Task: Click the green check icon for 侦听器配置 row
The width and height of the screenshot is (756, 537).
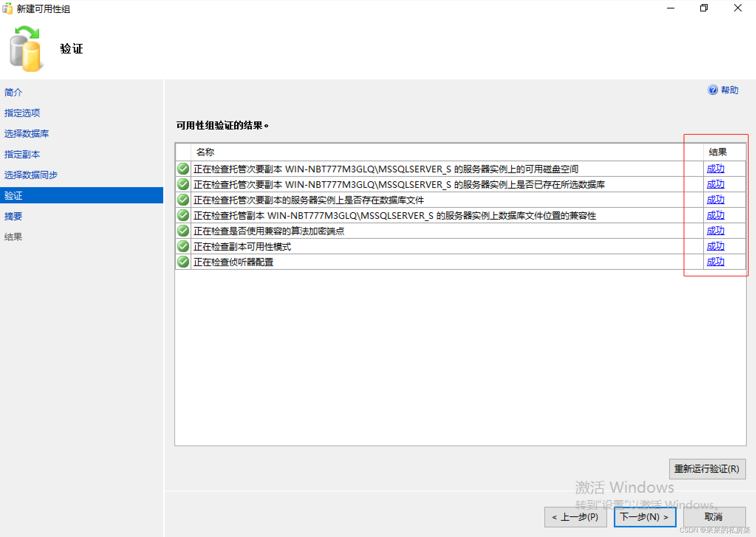Action: point(183,262)
